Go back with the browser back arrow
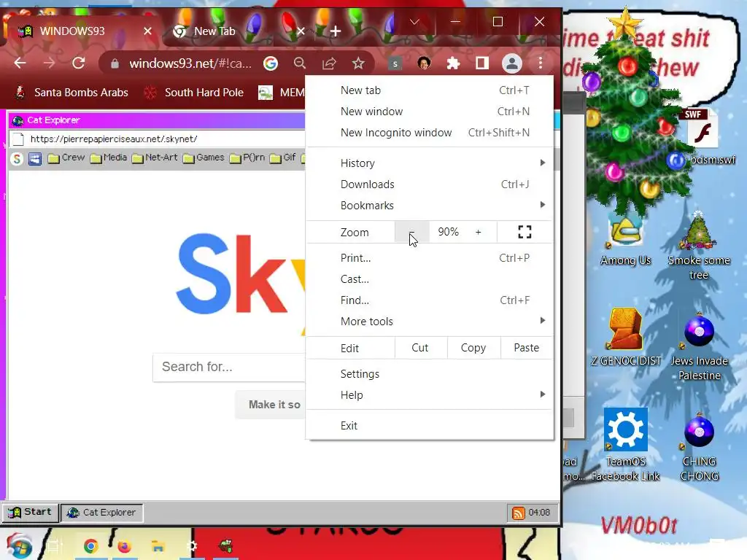This screenshot has height=560, width=747. pos(20,63)
